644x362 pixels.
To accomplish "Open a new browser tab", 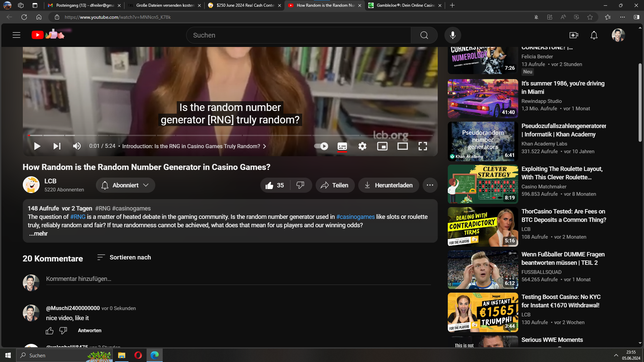I will [x=452, y=5].
